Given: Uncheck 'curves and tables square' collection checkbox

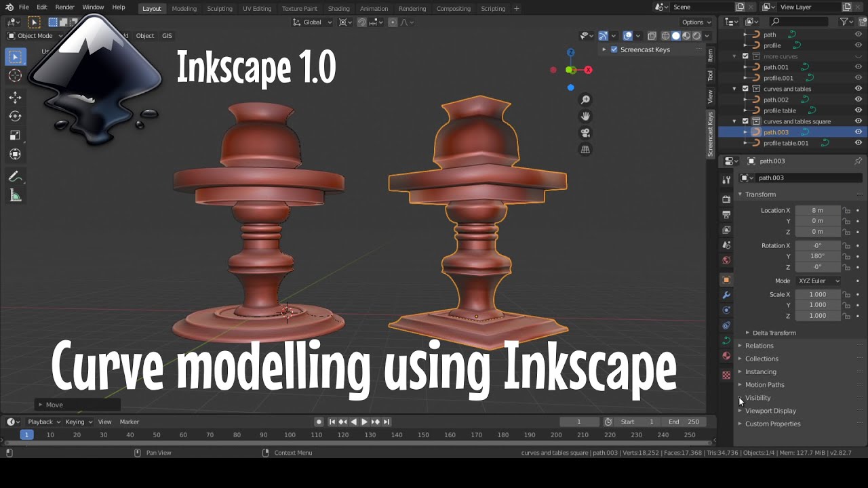Looking at the screenshot, I should [745, 121].
